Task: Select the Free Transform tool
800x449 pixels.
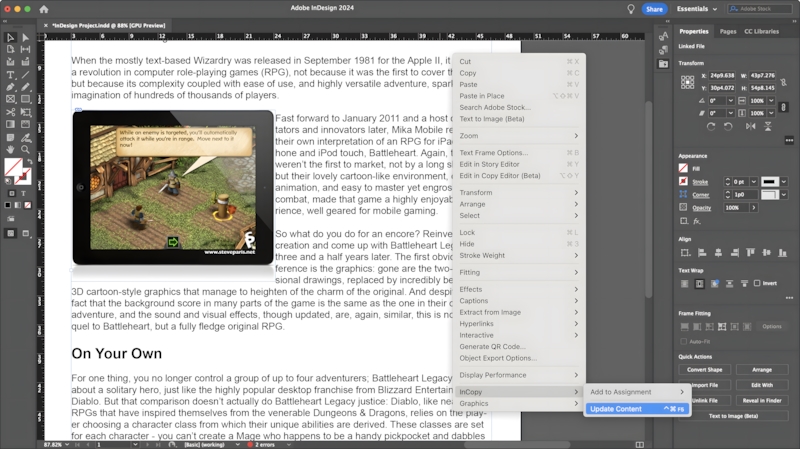Action: click(x=26, y=112)
